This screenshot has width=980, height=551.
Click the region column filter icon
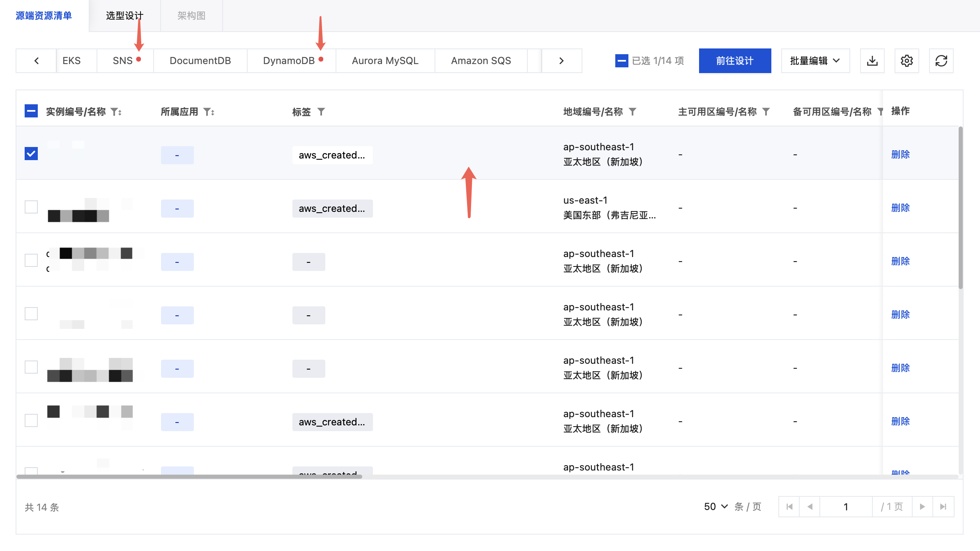tap(633, 112)
